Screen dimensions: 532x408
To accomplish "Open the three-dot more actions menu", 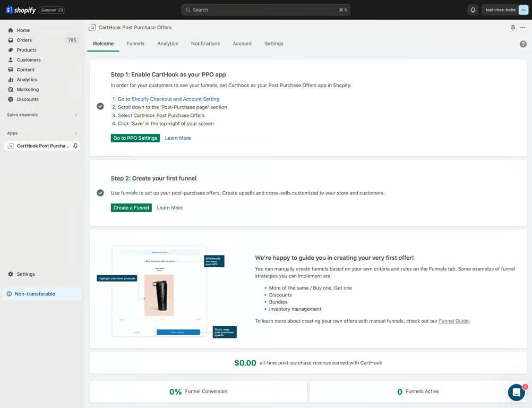I will pos(523,28).
